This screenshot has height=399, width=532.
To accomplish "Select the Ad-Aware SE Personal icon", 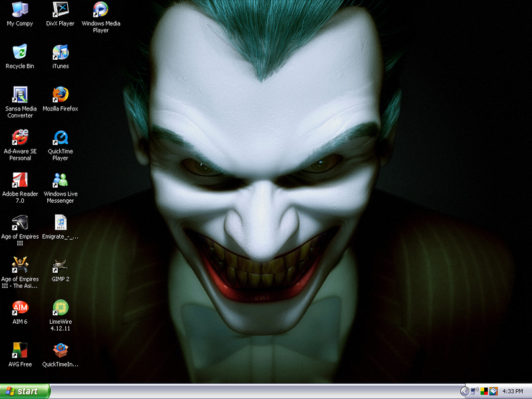I will click(x=20, y=138).
